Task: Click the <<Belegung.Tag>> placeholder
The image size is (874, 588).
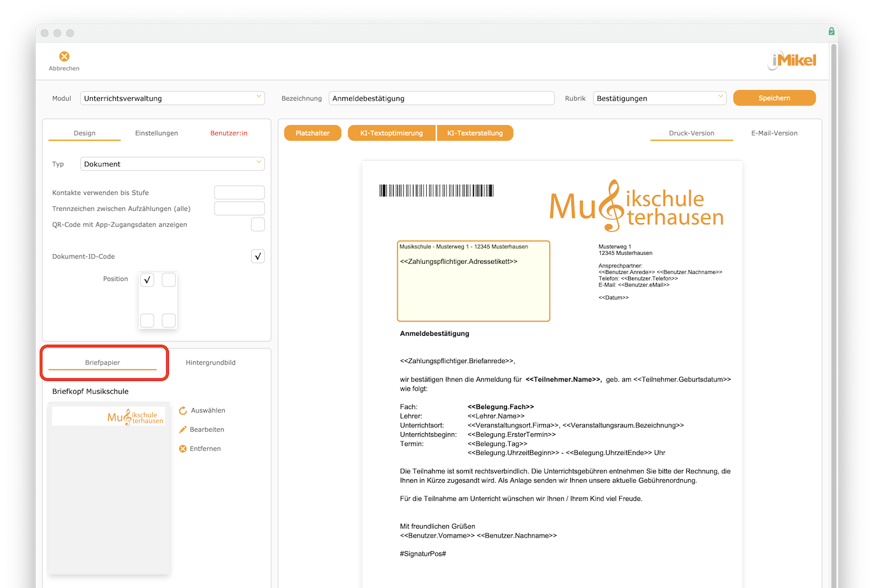Action: pos(498,444)
